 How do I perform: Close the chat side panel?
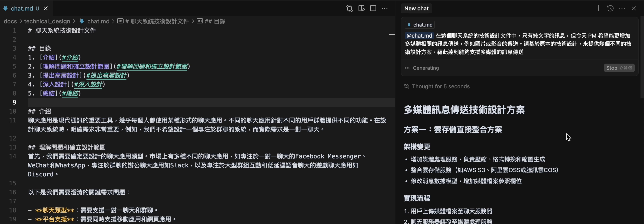pos(634,8)
